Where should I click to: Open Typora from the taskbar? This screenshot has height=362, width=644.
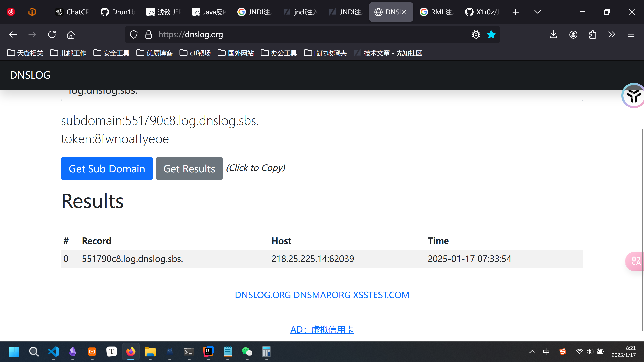pyautogui.click(x=111, y=352)
